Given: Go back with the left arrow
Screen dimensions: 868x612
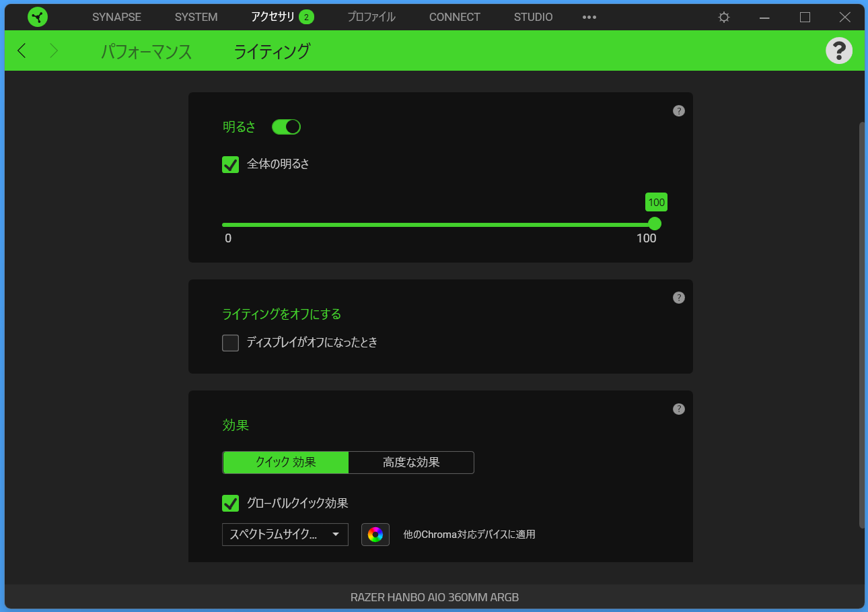Looking at the screenshot, I should click(x=22, y=50).
